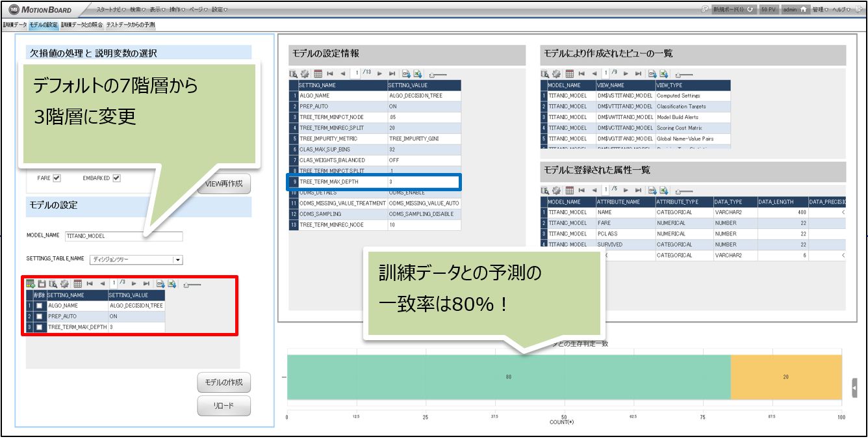This screenshot has width=868, height=439.
Task: Toggle the EMBARKED checkbox
Action: [116, 178]
